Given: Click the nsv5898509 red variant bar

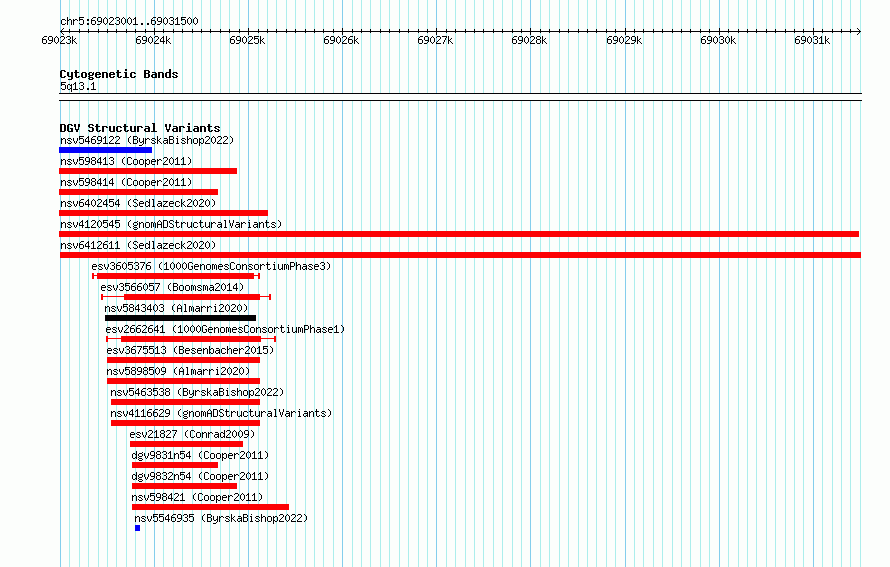Looking at the screenshot, I should coord(183,381).
